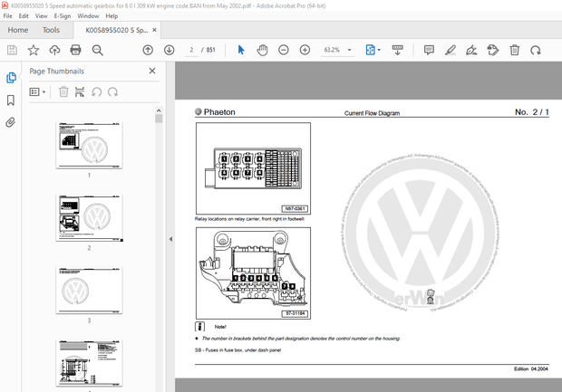Delete selected page in thumbnails panel
The image size is (562, 392).
[63, 92]
